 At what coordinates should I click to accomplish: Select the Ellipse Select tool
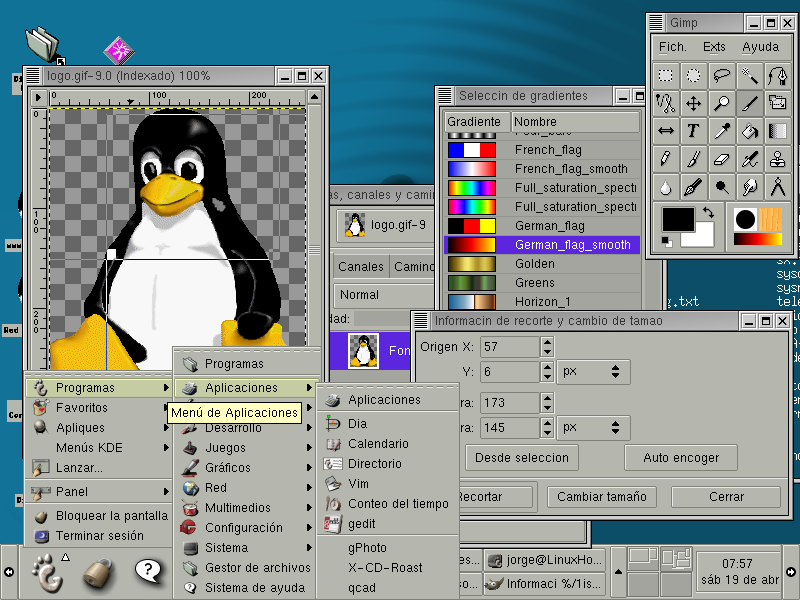coord(693,76)
